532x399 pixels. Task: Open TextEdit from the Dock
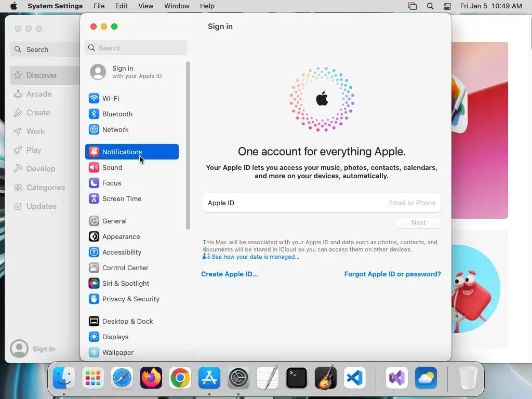point(268,378)
